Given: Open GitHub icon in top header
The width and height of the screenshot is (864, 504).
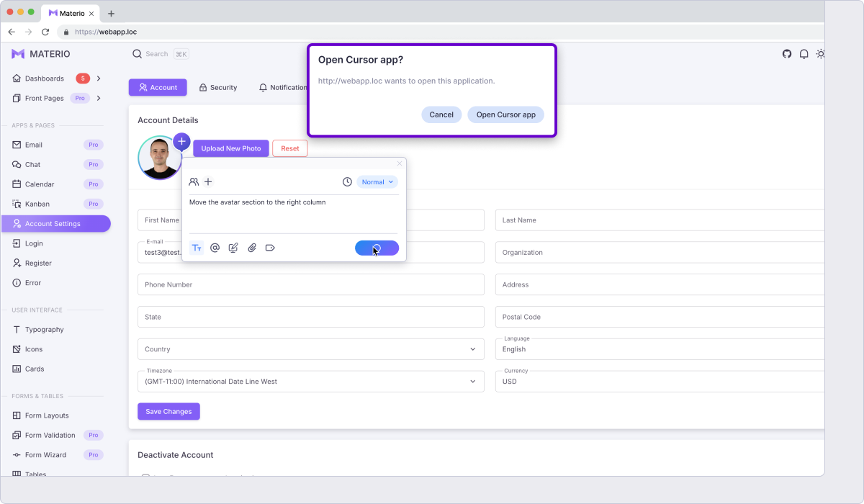Looking at the screenshot, I should [787, 54].
